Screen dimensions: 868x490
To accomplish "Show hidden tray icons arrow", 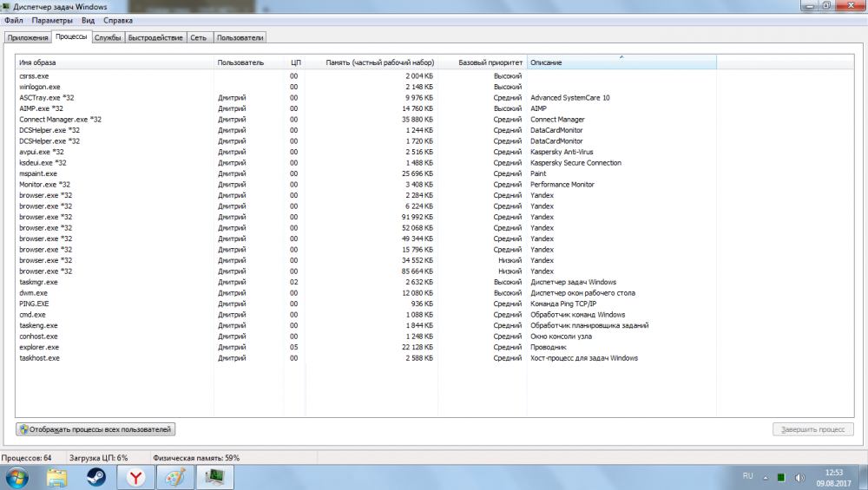I will click(x=766, y=477).
